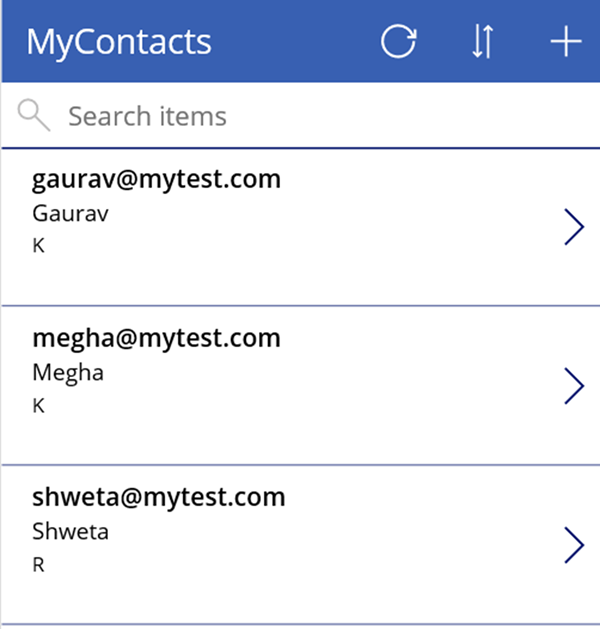Click the refresh icon in header
Viewport: 600px width, 629px height.
(x=399, y=42)
